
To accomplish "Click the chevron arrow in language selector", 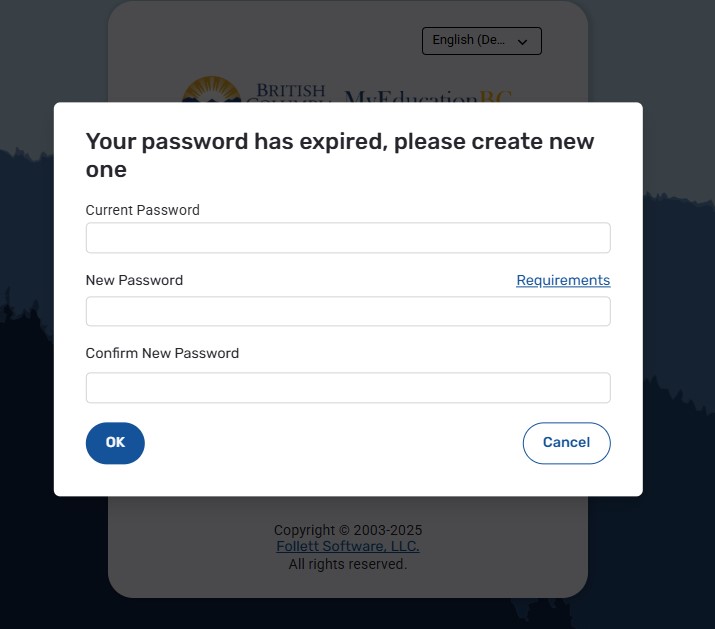I will [522, 42].
